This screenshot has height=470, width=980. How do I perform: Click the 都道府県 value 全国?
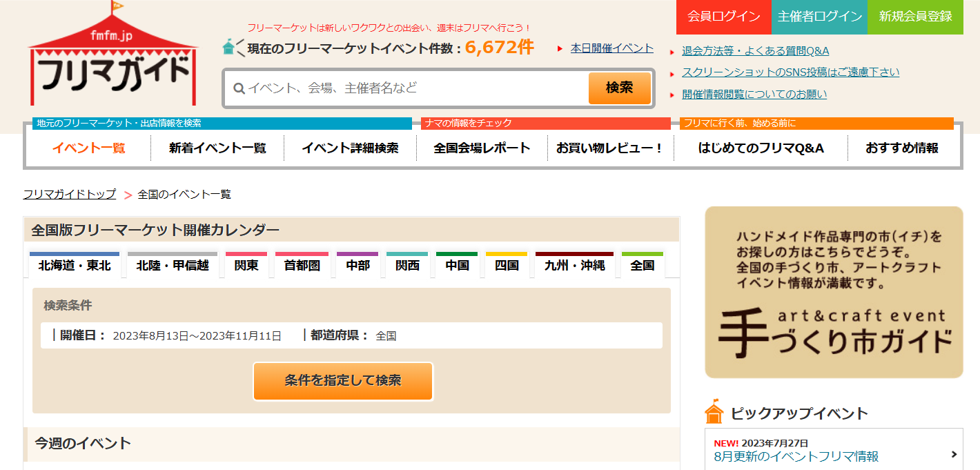pos(386,336)
